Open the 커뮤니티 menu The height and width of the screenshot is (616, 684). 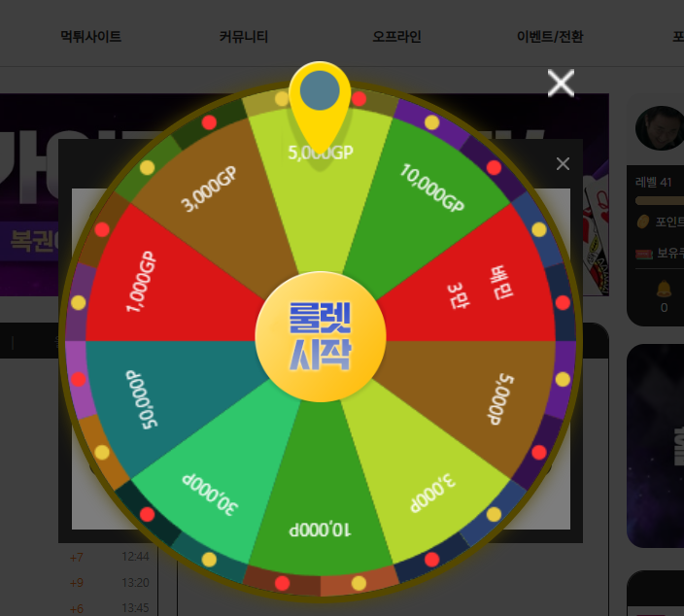(244, 36)
